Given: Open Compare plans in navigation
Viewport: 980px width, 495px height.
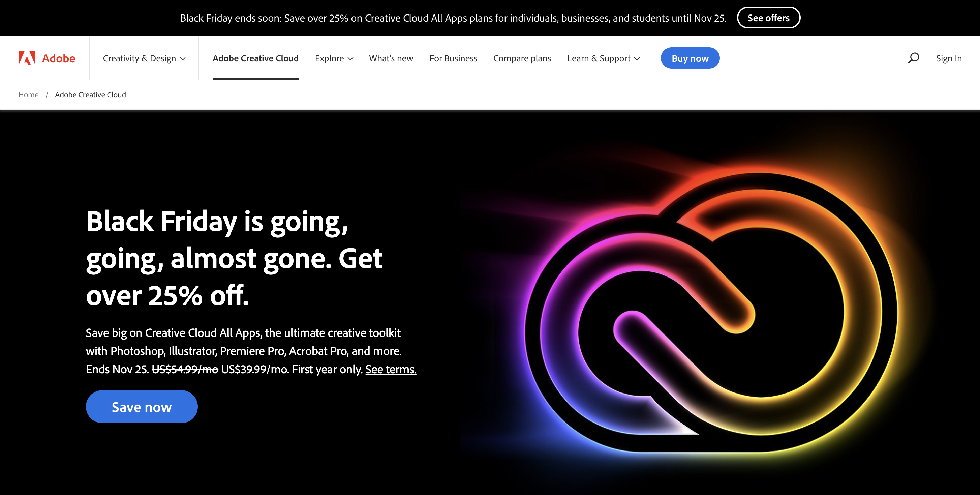Looking at the screenshot, I should point(522,58).
